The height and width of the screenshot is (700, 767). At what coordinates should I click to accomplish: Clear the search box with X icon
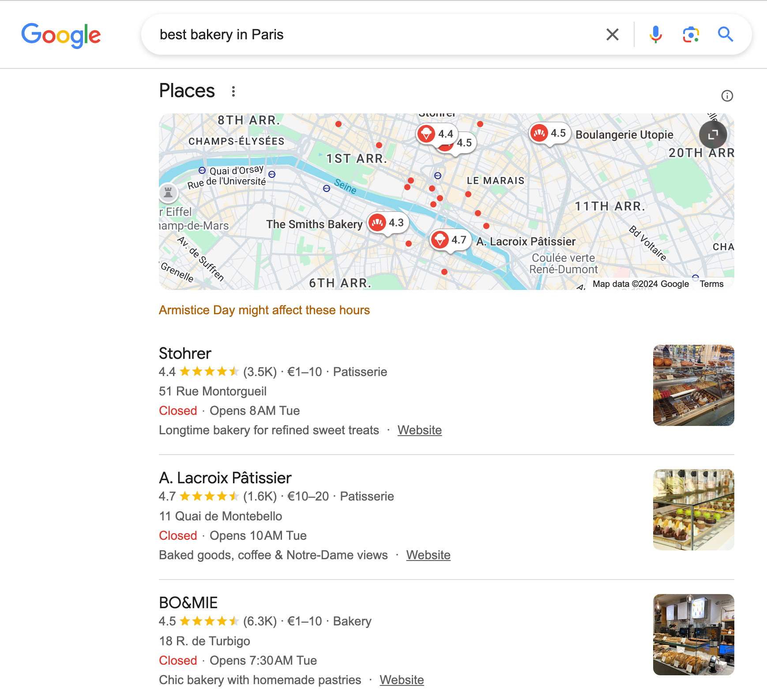612,34
